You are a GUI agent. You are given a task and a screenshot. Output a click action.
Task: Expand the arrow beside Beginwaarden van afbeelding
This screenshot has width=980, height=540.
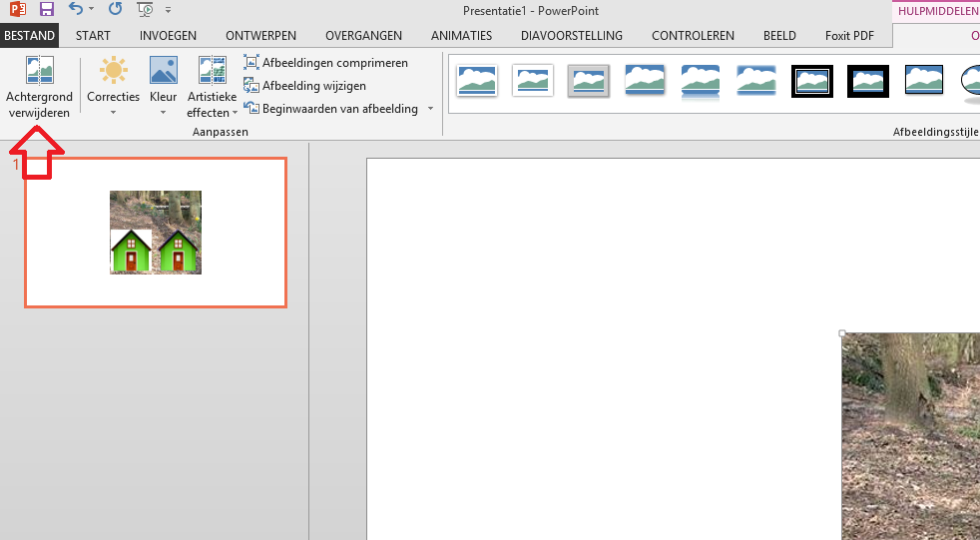click(430, 109)
